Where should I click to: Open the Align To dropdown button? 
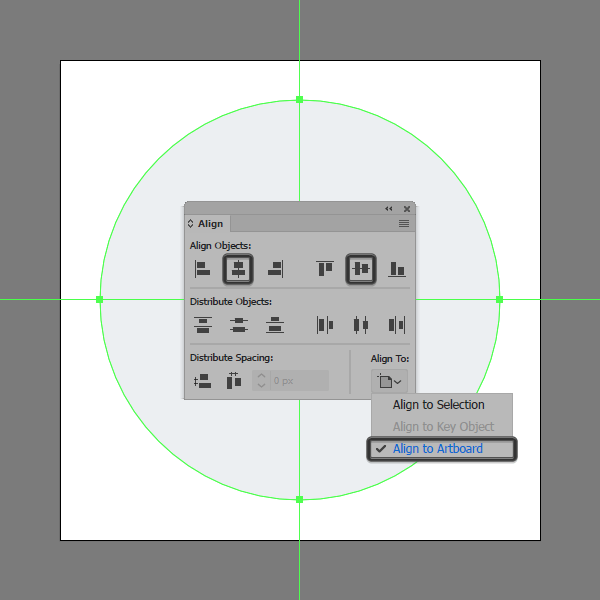click(x=389, y=381)
